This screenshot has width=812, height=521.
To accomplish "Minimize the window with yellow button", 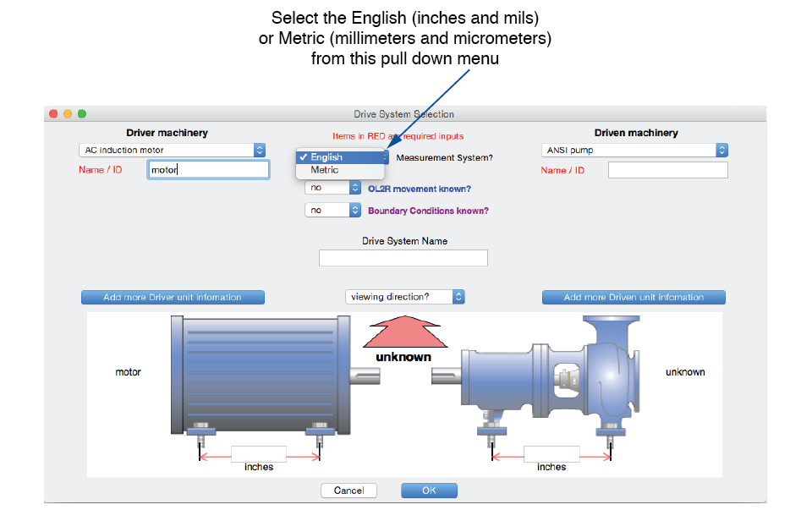I will 68,114.
